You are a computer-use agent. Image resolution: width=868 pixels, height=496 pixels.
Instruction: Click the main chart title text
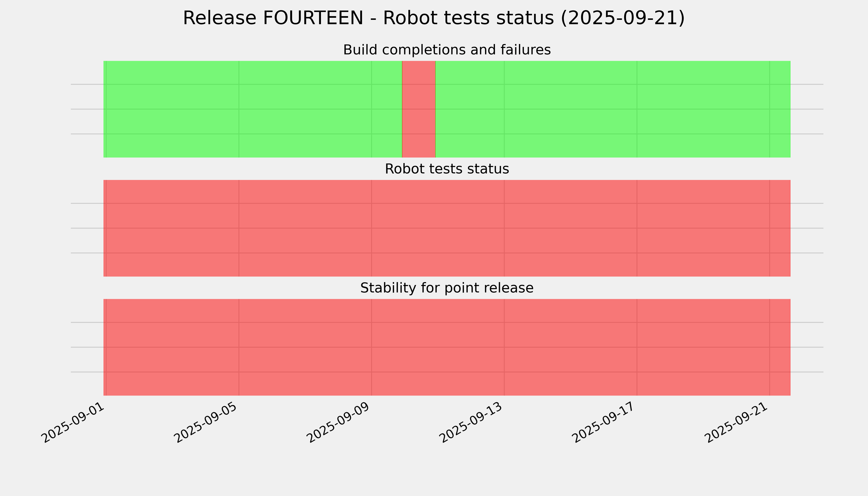[x=434, y=18]
